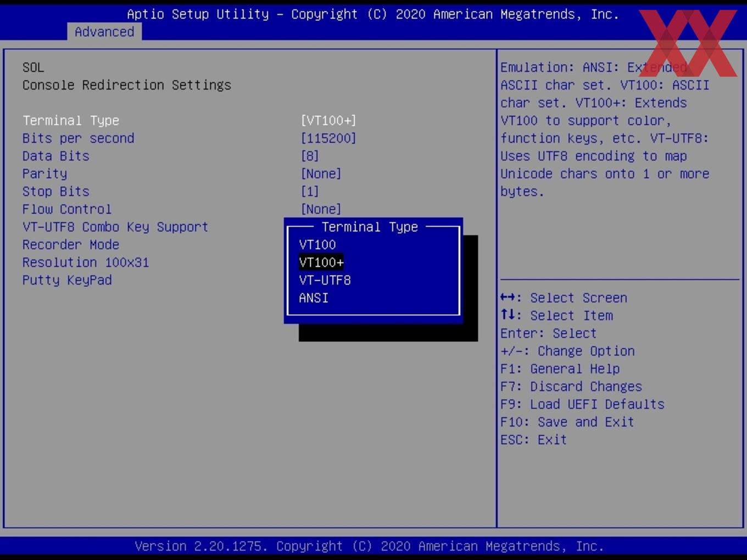Click the Select Item arrows hint
747x560 pixels.
point(556,316)
